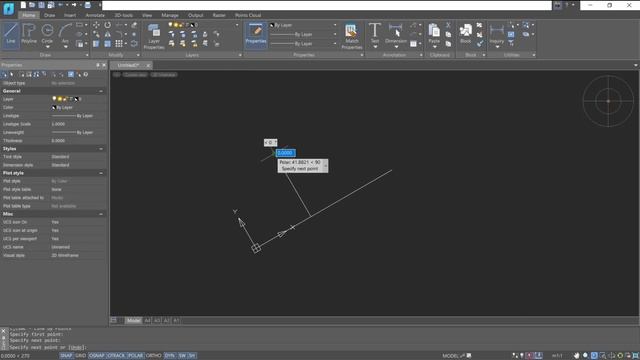Toggle GRID display in status bar
Image resolution: width=640 pixels, height=360 pixels.
80,356
